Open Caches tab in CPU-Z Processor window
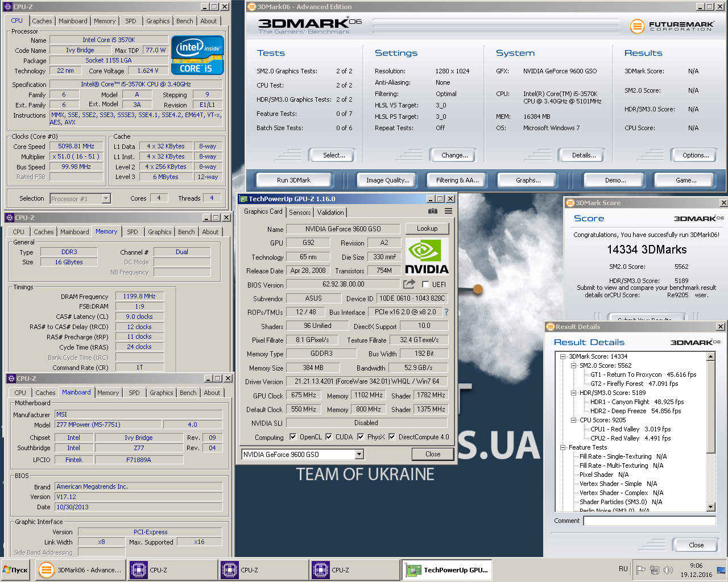This screenshot has height=582, width=728. [x=42, y=21]
